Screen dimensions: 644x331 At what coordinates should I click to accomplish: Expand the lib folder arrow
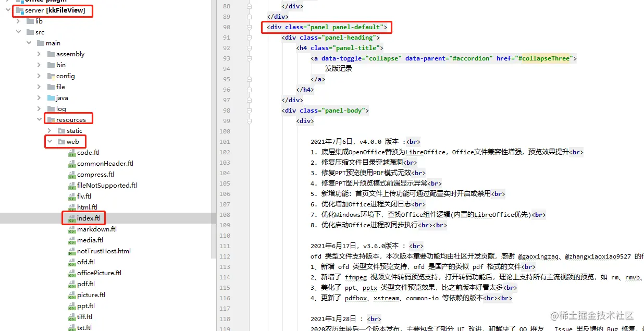pyautogui.click(x=18, y=21)
